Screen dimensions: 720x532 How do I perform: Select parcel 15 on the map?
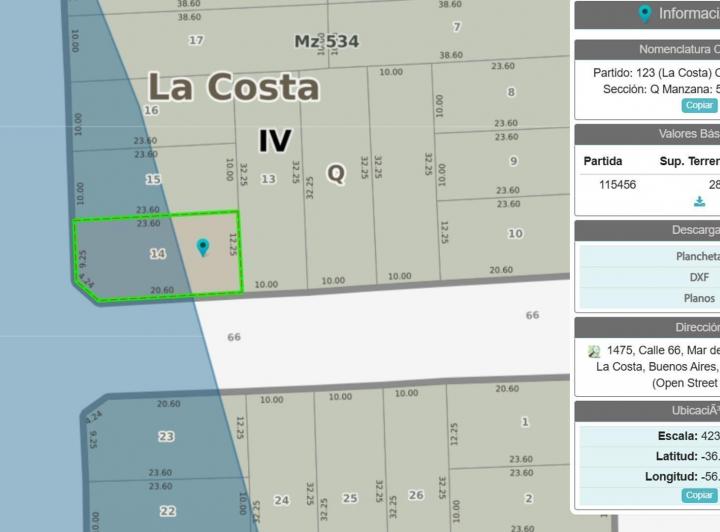[153, 179]
